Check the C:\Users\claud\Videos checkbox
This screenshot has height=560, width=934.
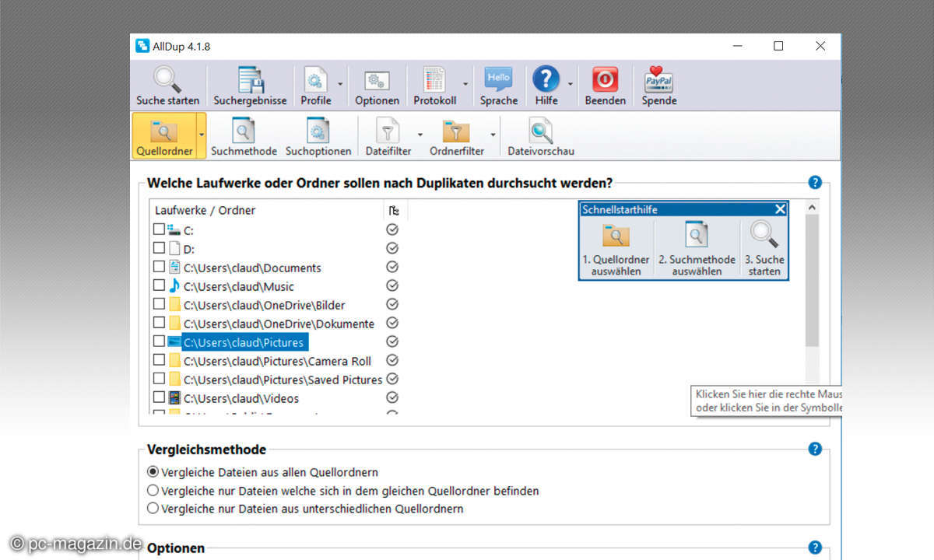tap(159, 397)
